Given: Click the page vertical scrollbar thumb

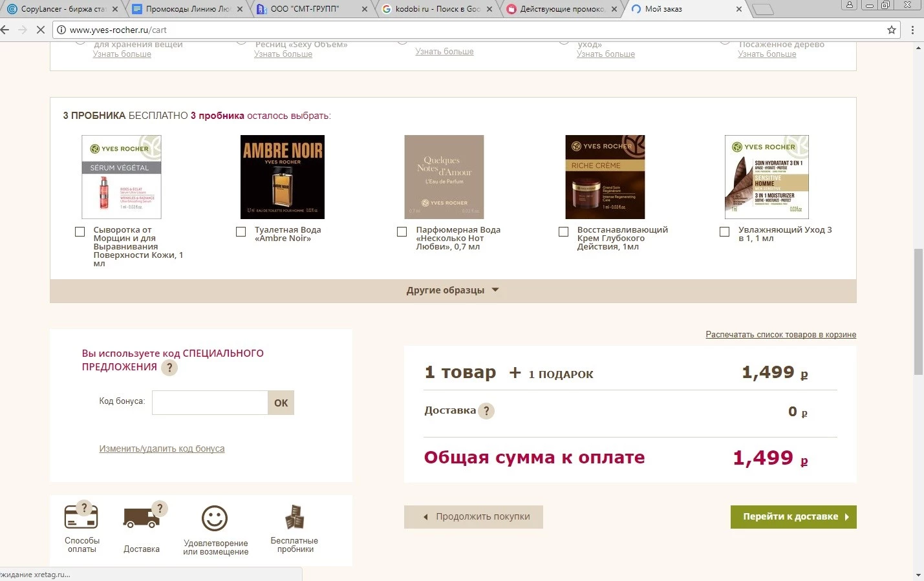Looking at the screenshot, I should click(x=918, y=310).
